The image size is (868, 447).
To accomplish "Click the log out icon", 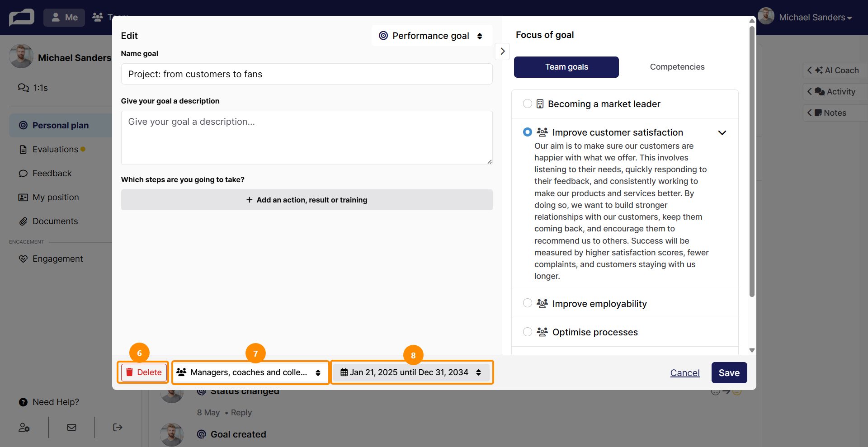I will 118,427.
